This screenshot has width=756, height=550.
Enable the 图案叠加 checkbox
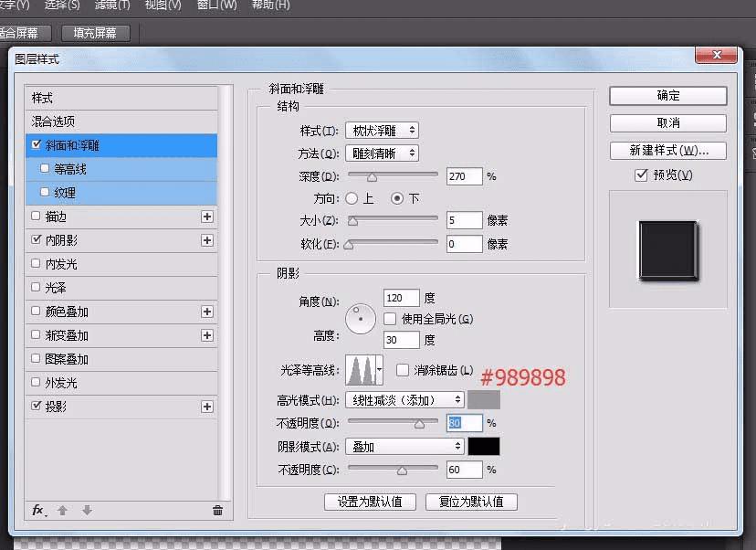click(36, 358)
